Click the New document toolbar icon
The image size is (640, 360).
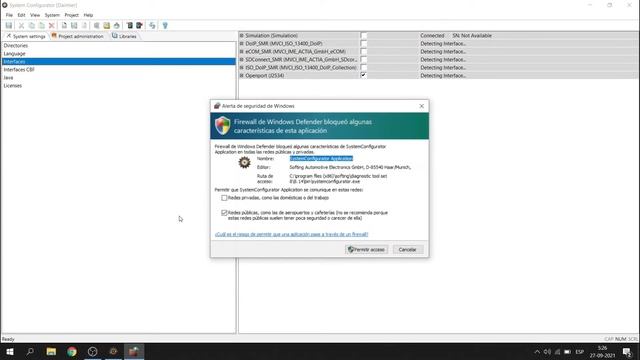tap(64, 25)
